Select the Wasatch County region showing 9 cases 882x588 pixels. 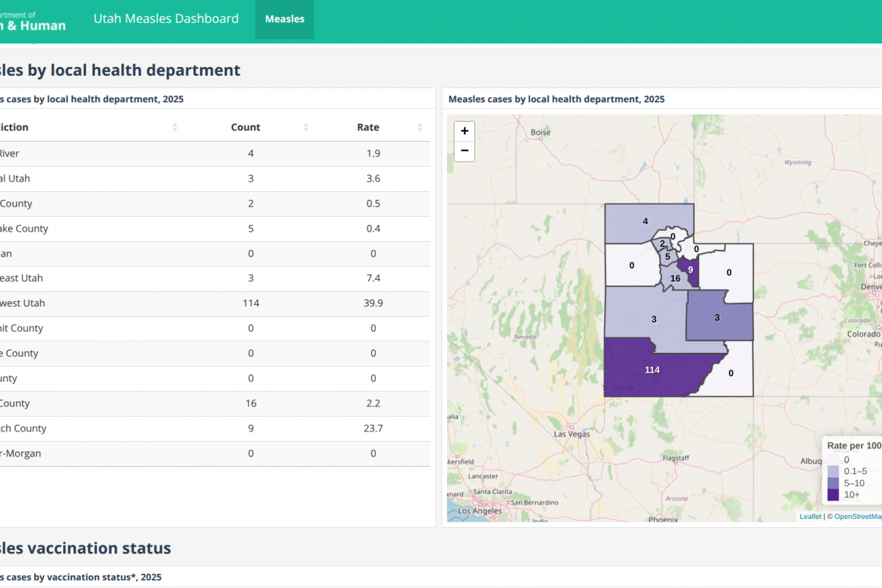click(x=691, y=270)
